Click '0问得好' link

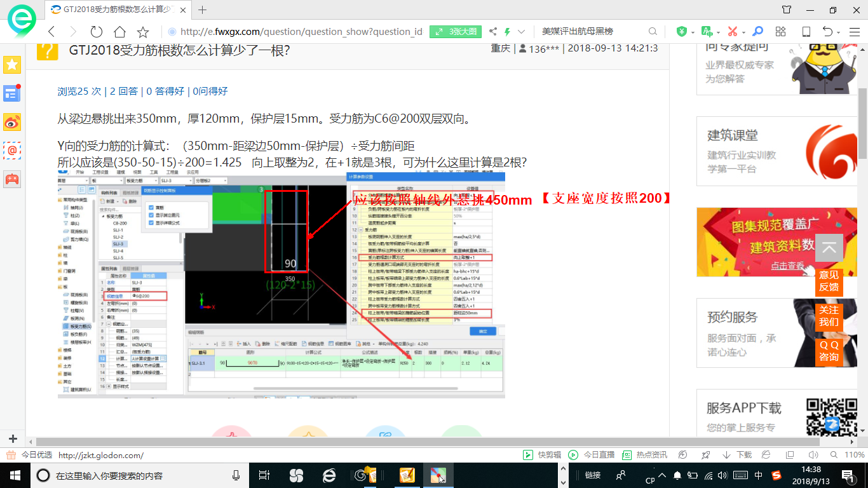coord(210,91)
